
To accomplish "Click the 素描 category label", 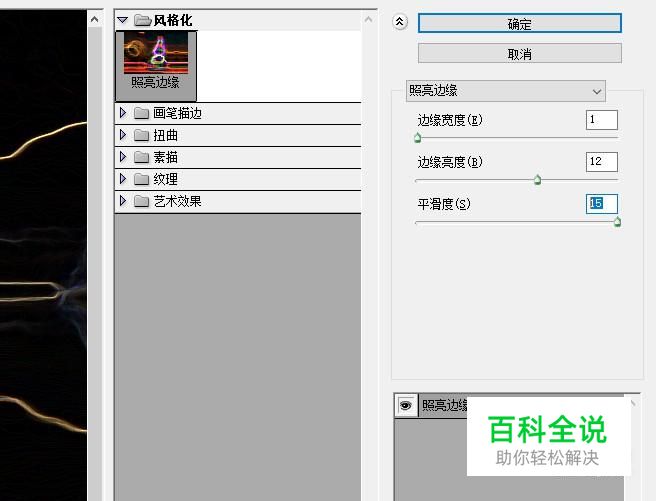I will pyautogui.click(x=166, y=157).
